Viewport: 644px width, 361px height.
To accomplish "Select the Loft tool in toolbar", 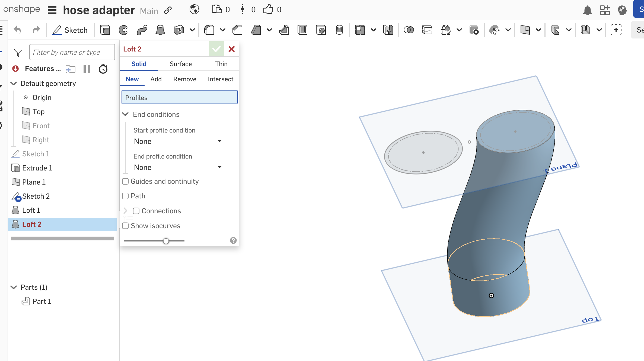I will [160, 30].
